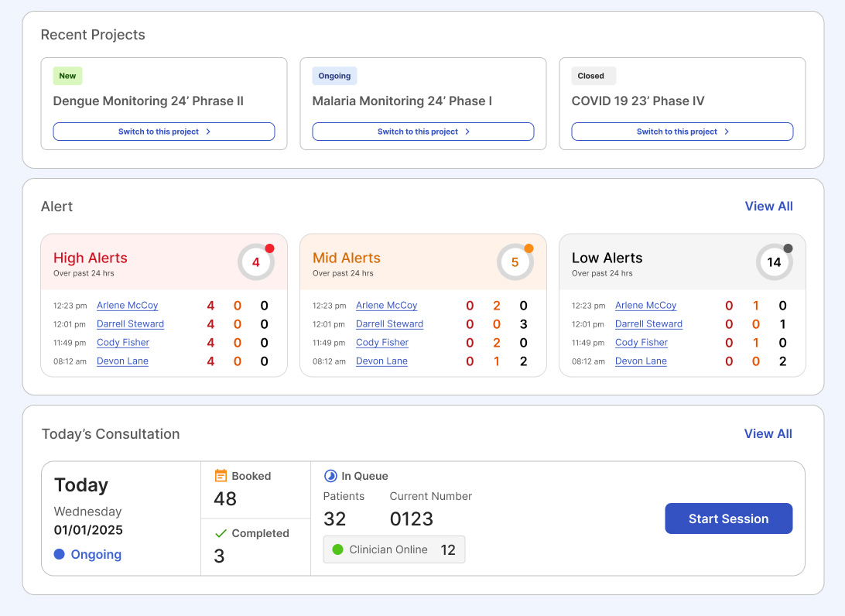The width and height of the screenshot is (845, 616).
Task: Click the Low Alerts count ring showing 14
Action: (x=775, y=262)
